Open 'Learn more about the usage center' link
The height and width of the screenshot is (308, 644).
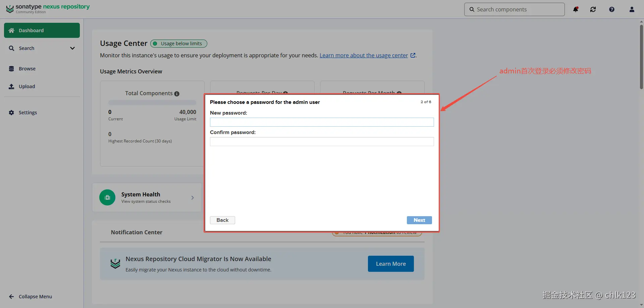point(364,55)
